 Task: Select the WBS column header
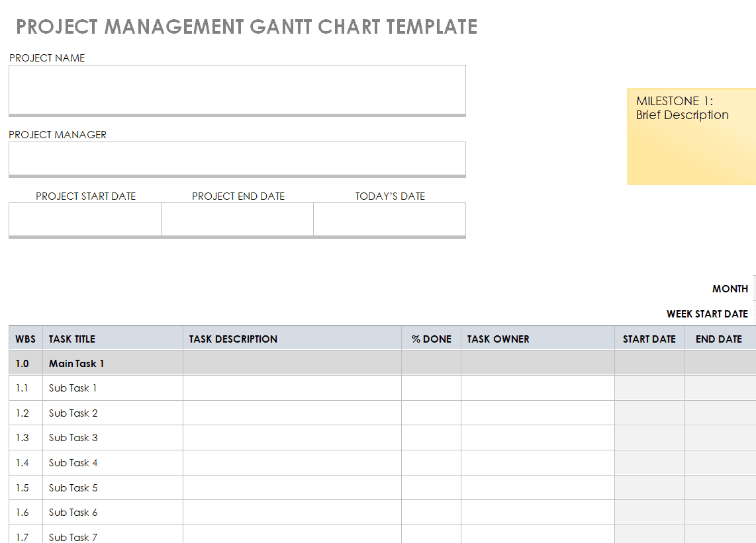click(26, 339)
